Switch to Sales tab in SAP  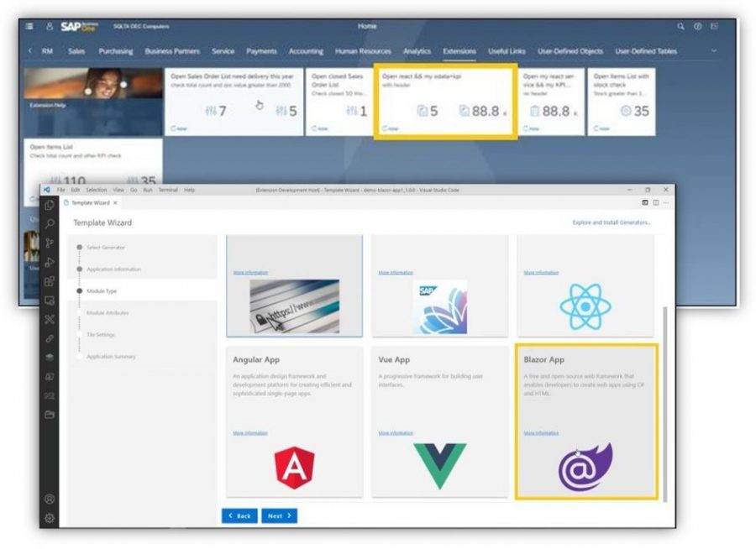pos(76,51)
